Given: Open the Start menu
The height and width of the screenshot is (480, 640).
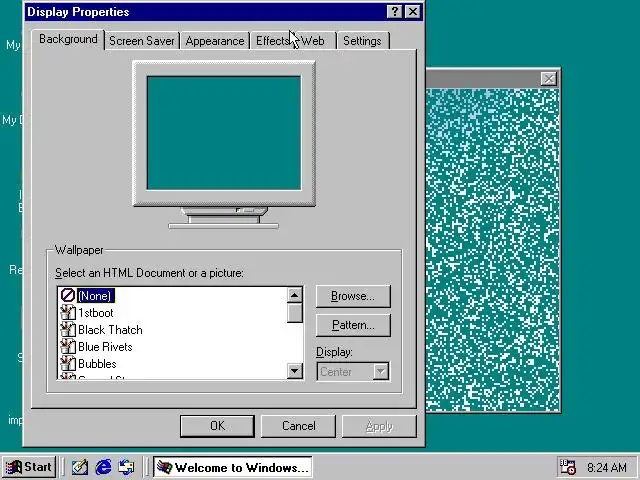Looking at the screenshot, I should 29,467.
